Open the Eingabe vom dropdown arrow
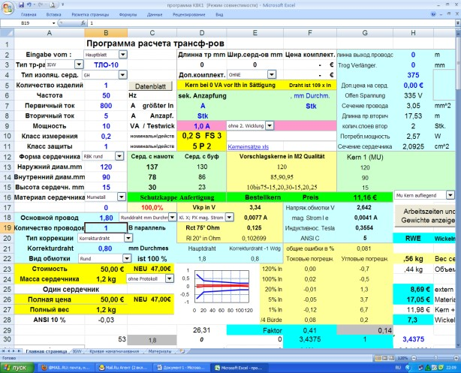This screenshot has height=373, width=461. pyautogui.click(x=123, y=54)
